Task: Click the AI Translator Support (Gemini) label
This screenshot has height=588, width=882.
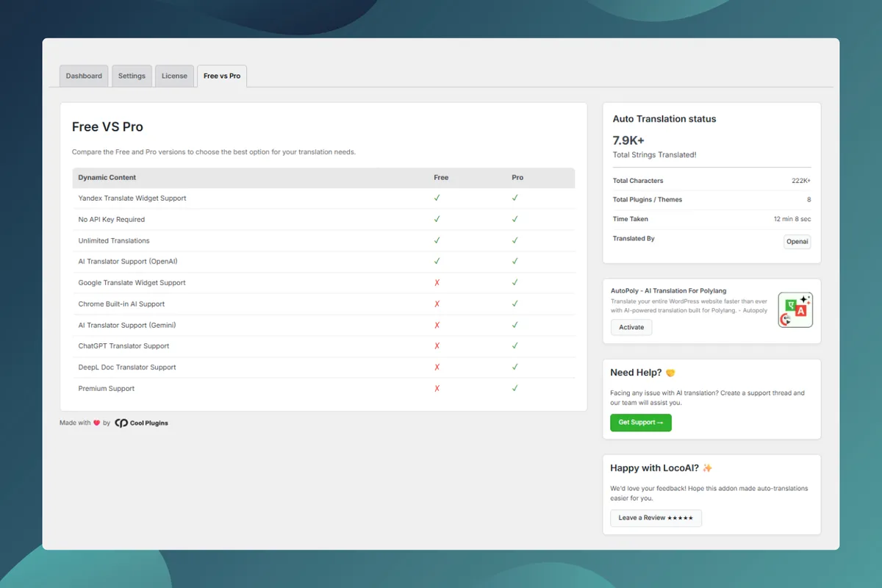Action: (x=127, y=325)
